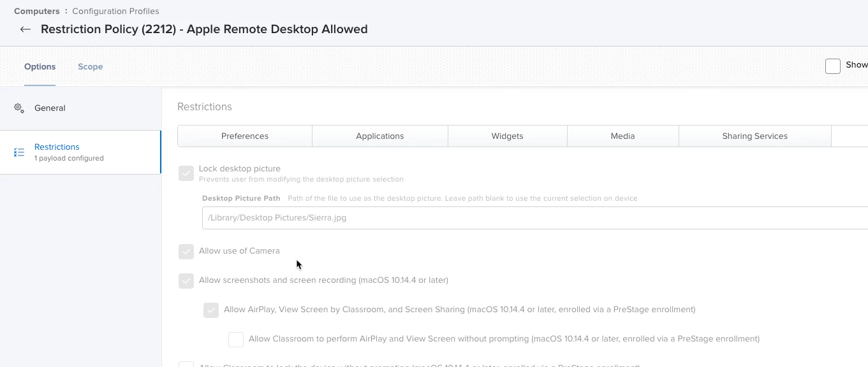Screen dimensions: 868x367
Task: Select the Preferences restrictions tab
Action: click(245, 136)
